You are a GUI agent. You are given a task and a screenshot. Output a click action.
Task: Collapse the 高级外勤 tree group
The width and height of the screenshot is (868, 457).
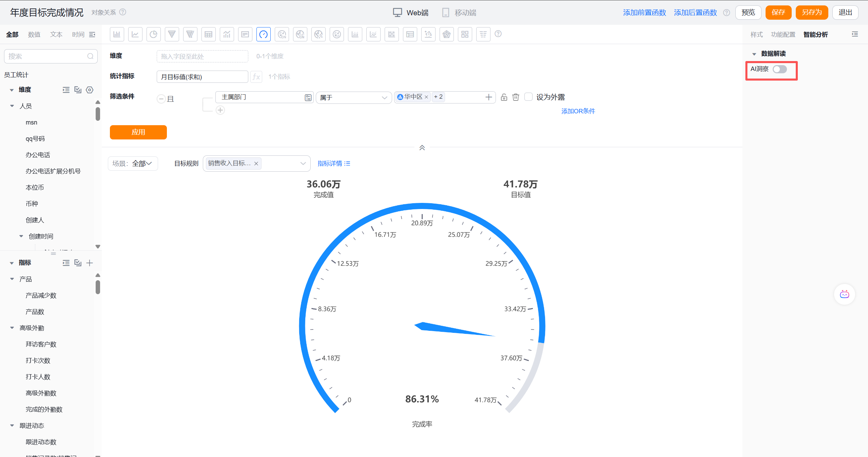point(12,328)
